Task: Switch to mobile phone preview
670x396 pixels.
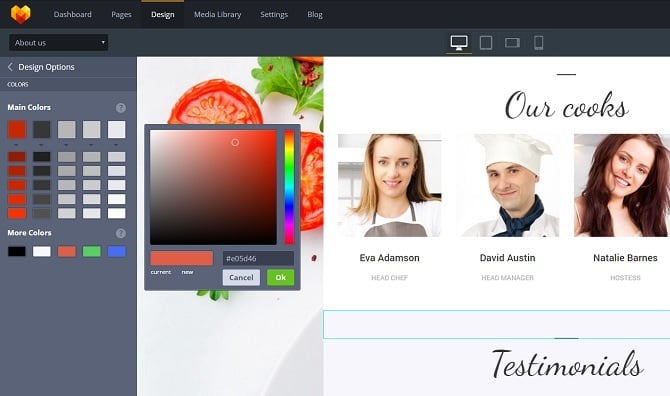Action: click(x=538, y=43)
